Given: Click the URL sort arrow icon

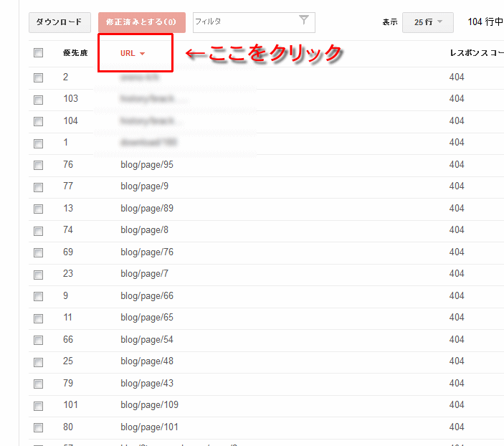Looking at the screenshot, I should pyautogui.click(x=143, y=54).
